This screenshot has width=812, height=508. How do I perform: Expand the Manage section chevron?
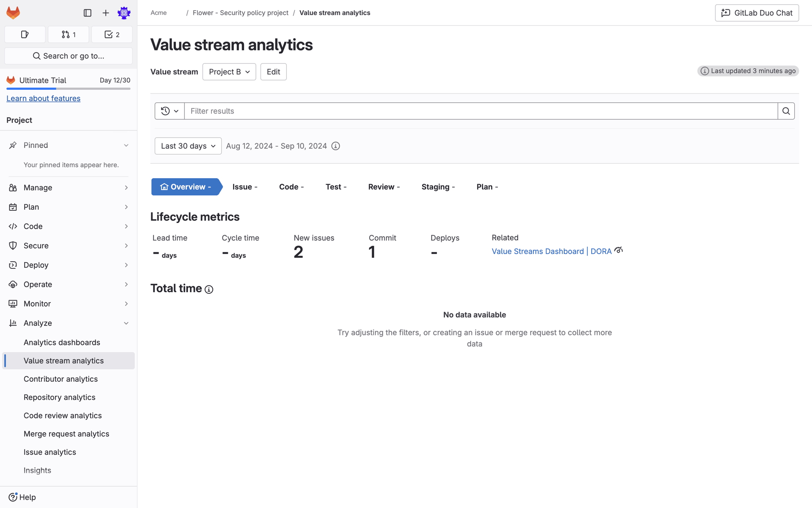tap(126, 188)
